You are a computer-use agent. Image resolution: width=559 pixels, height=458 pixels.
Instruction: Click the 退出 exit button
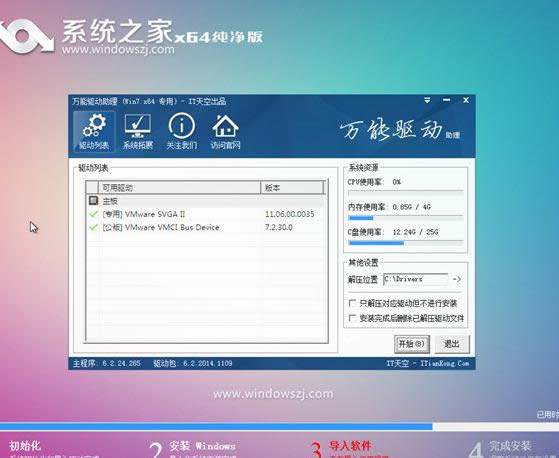click(x=452, y=344)
